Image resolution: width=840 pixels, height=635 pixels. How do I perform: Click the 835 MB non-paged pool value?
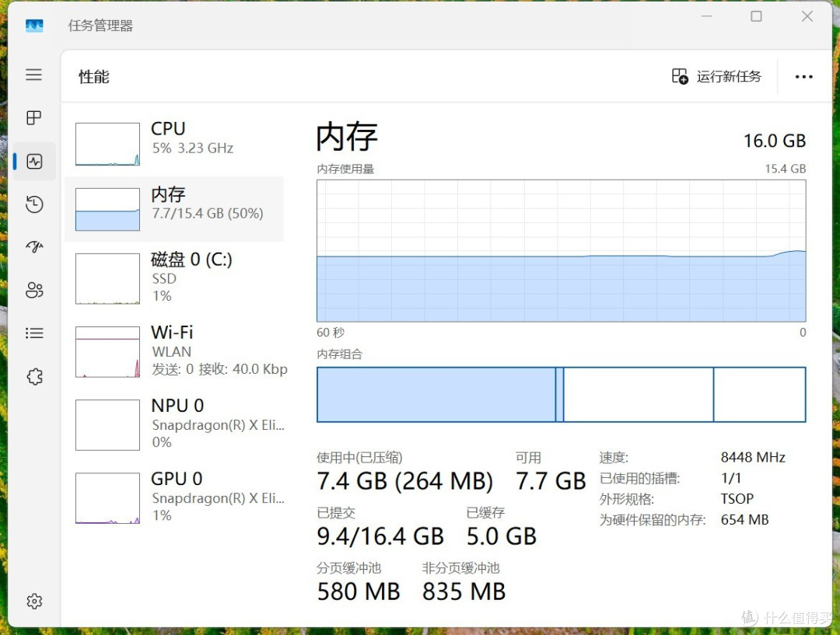[464, 591]
